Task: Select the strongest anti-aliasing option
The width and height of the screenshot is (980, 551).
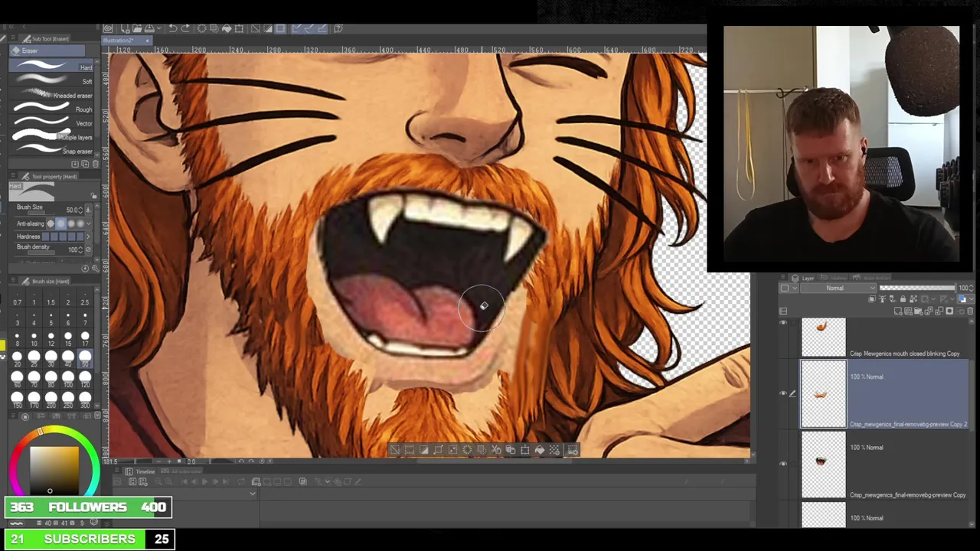Action: pos(80,223)
